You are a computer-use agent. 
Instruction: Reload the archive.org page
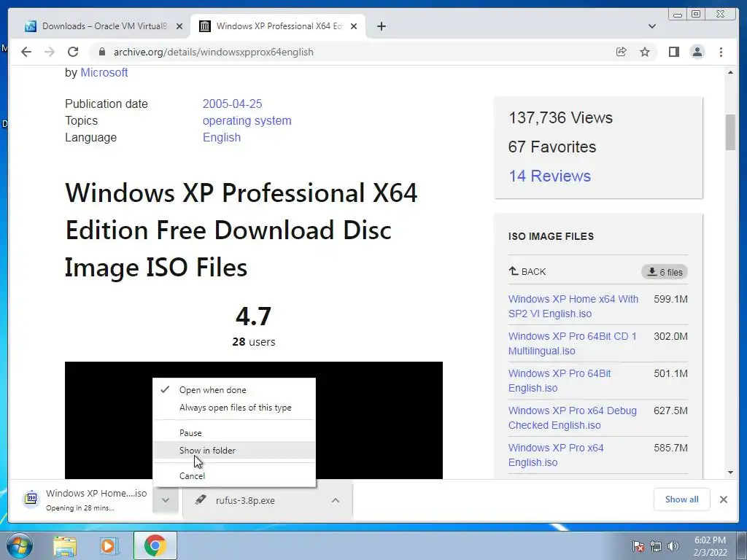[73, 52]
